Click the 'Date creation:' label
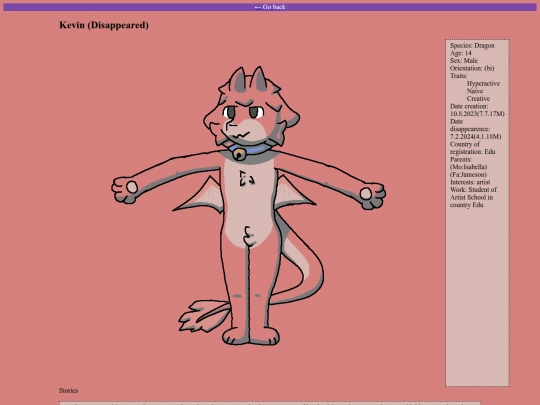The height and width of the screenshot is (405, 540). (469, 106)
